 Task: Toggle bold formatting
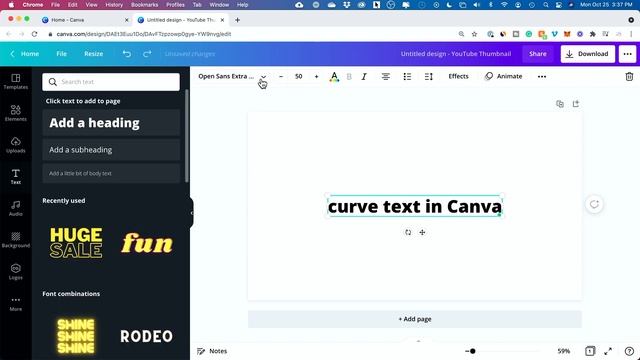click(349, 77)
